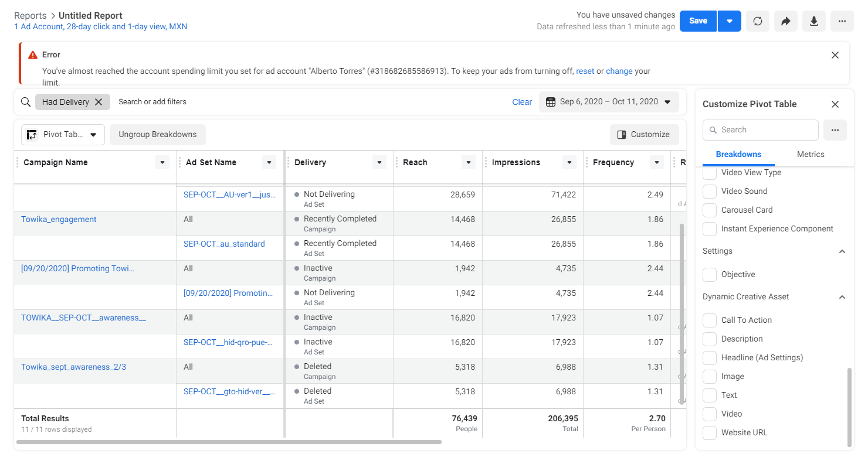The width and height of the screenshot is (868, 464).
Task: Select the Breakdowns tab
Action: pos(738,155)
